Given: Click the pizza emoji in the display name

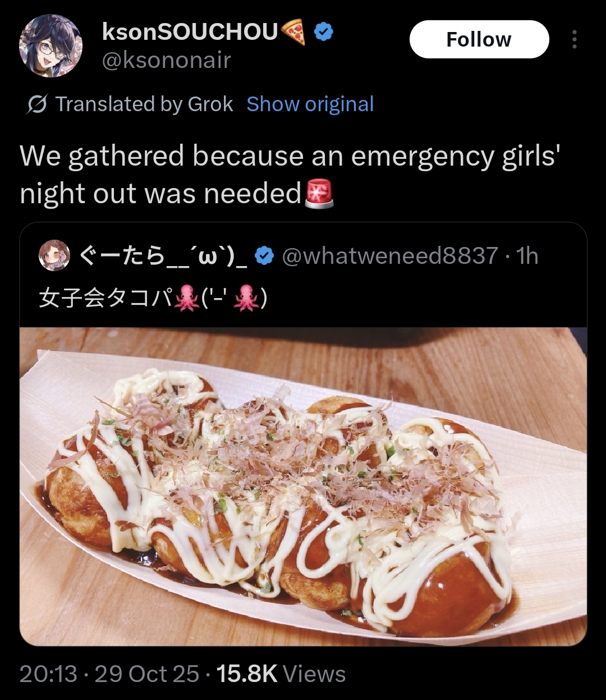Looking at the screenshot, I should (x=294, y=32).
